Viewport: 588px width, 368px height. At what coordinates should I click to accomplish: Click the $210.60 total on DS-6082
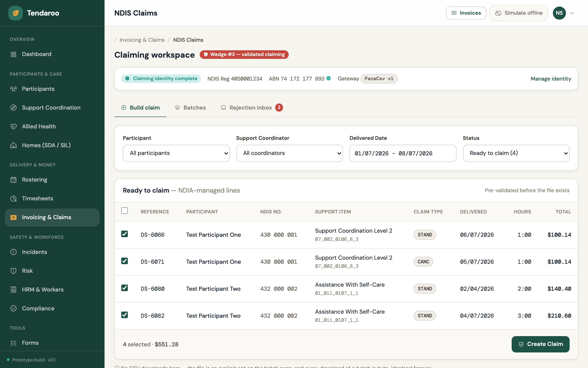tap(559, 316)
